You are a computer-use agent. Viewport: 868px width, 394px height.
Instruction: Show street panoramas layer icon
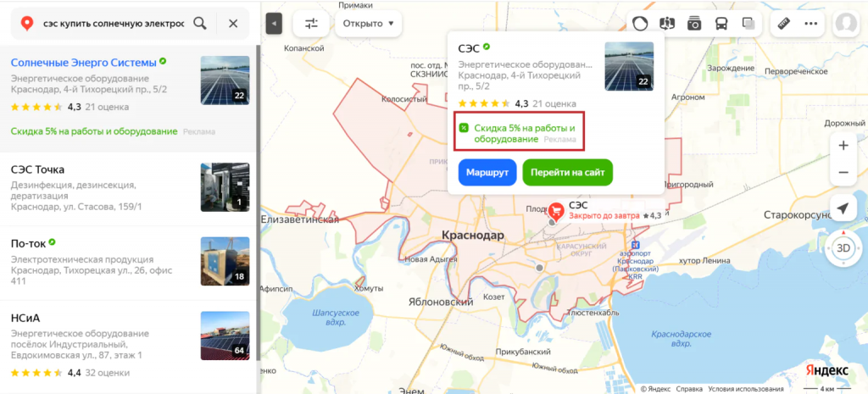pos(668,24)
